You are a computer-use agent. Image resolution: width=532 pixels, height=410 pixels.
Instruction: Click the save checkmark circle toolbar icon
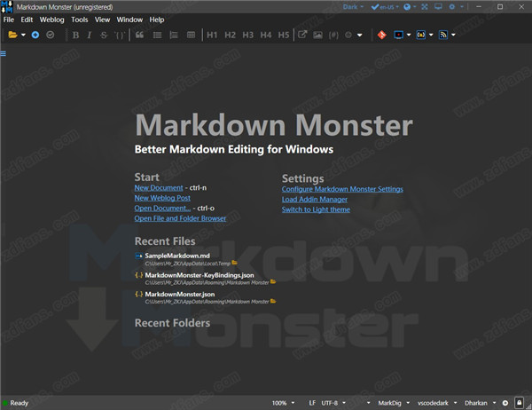tap(51, 35)
